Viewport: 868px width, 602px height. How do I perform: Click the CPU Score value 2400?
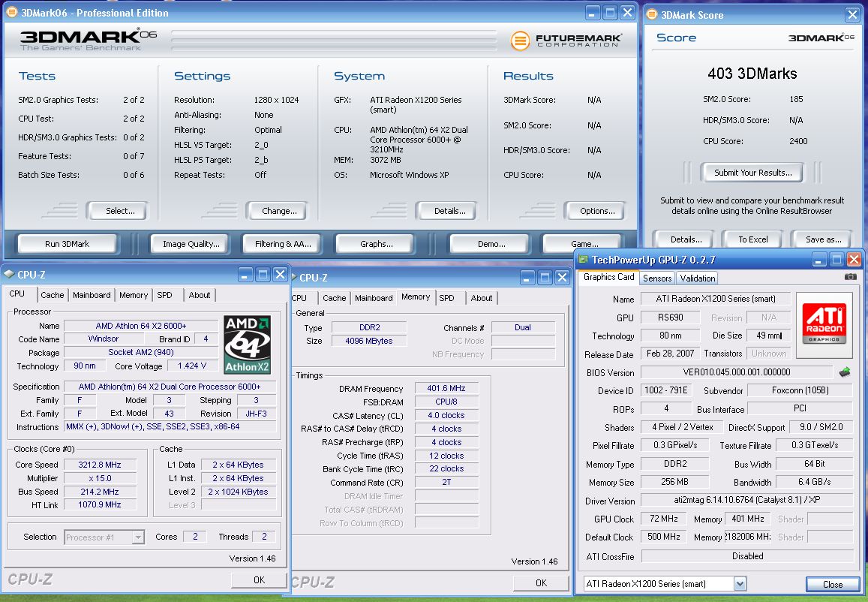tap(797, 141)
